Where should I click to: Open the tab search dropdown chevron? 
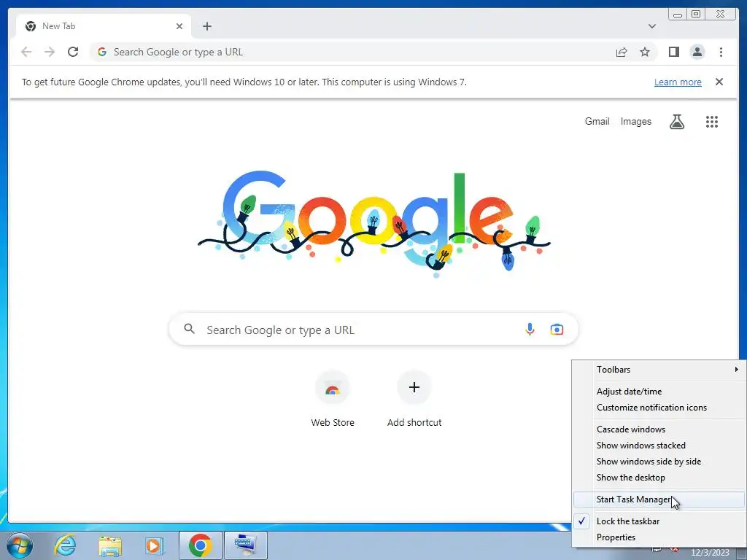(x=651, y=26)
